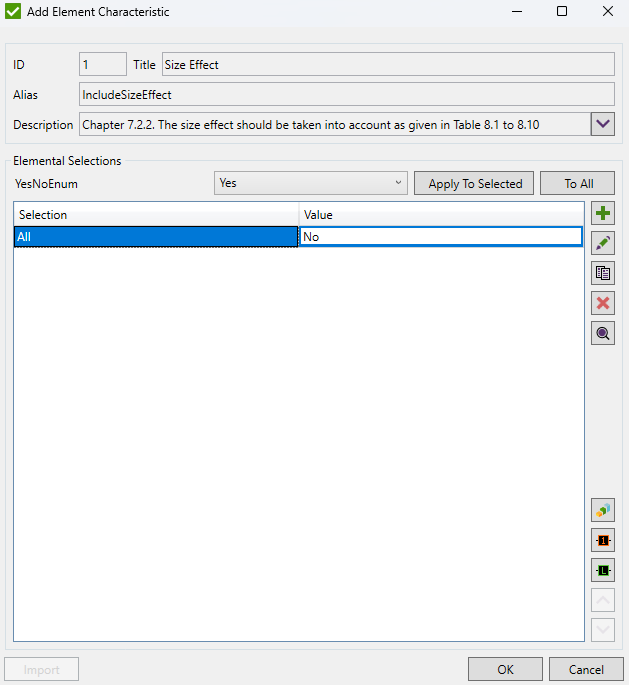Image resolution: width=629 pixels, height=685 pixels.
Task: Click the magnifier preview selection icon
Action: coord(603,333)
